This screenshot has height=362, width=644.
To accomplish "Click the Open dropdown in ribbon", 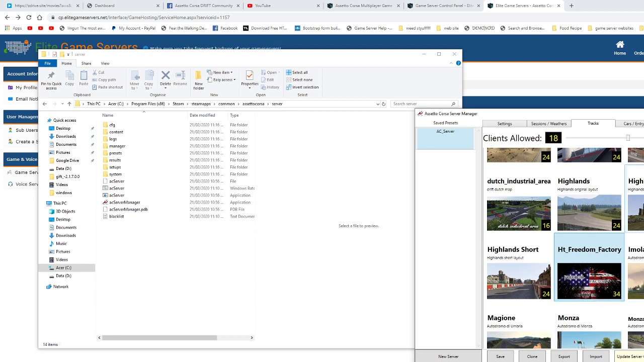I will pyautogui.click(x=270, y=72).
